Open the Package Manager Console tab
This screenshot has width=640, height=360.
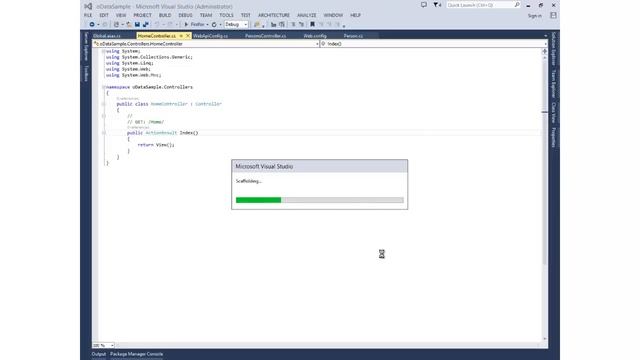pos(136,354)
